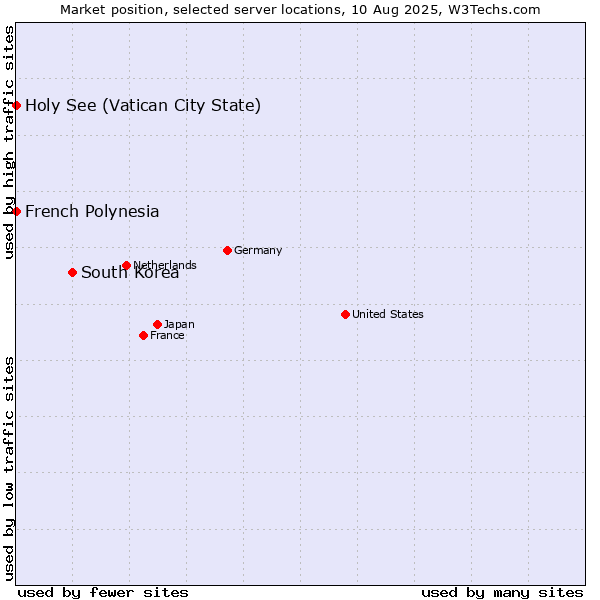Screen dimensions: 600x600
Task: Select the Japan data point
Action: pyautogui.click(x=157, y=324)
